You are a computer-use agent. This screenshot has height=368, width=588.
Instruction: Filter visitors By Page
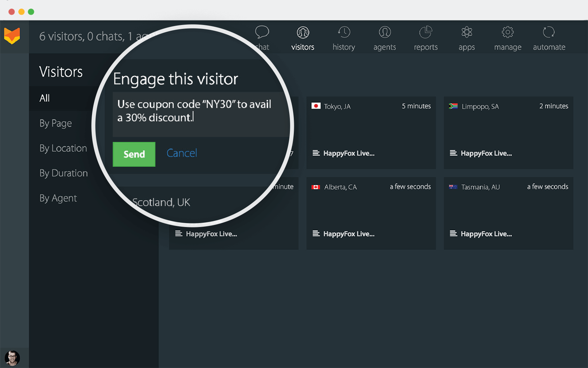tap(56, 123)
